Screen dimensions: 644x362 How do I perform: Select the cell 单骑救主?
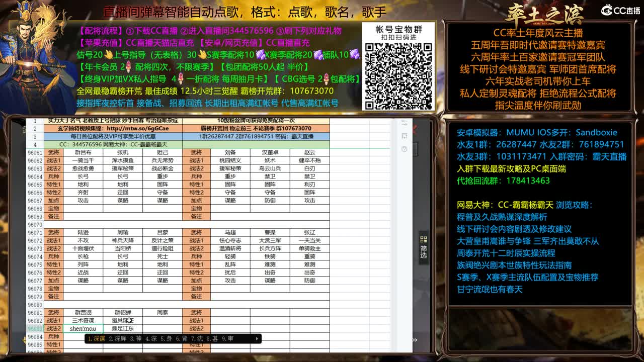(310, 248)
